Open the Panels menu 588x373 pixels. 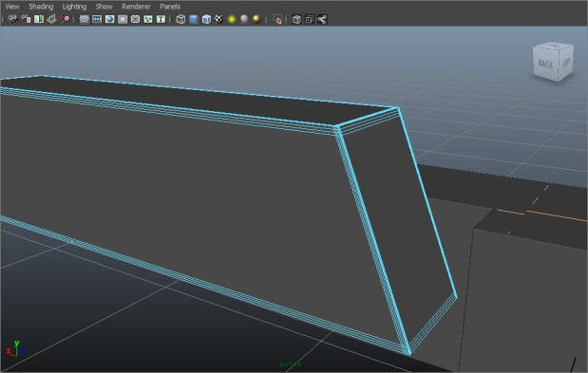click(170, 7)
